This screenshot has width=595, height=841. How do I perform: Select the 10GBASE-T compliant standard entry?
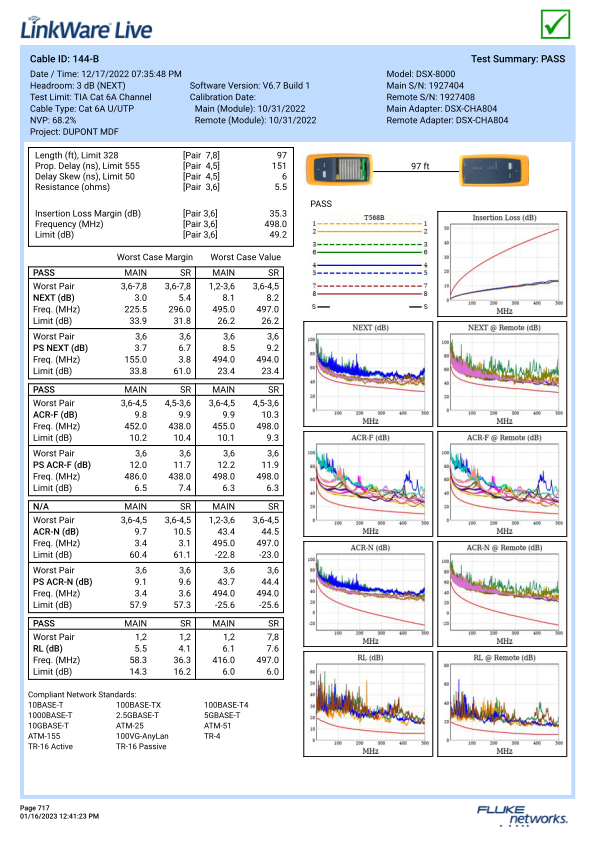pyautogui.click(x=48, y=726)
